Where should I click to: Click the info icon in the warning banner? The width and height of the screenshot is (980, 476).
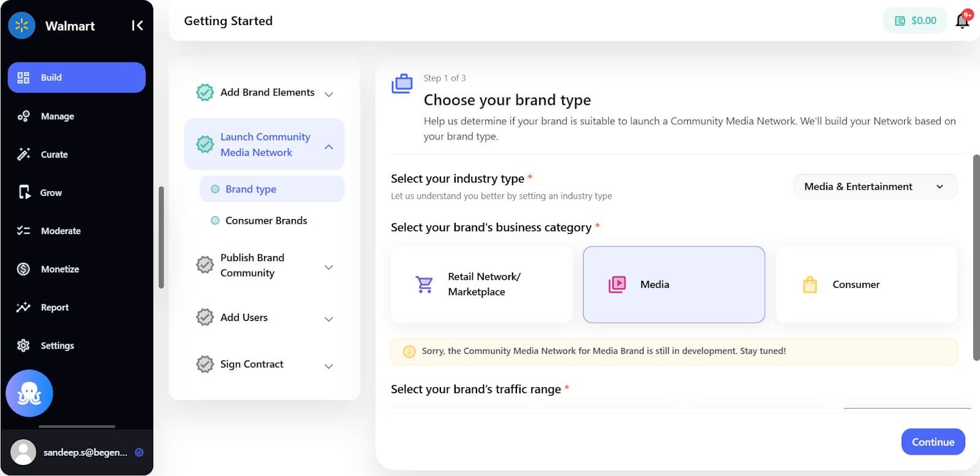coord(409,352)
